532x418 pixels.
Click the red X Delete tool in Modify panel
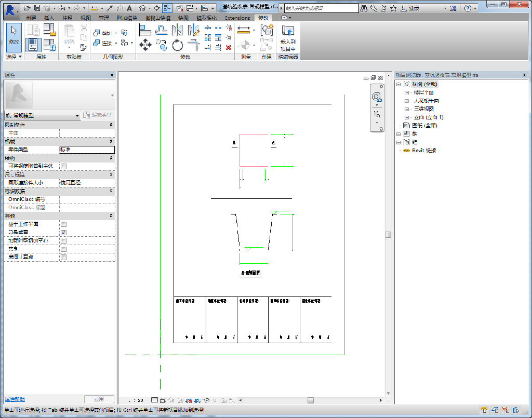tap(229, 47)
